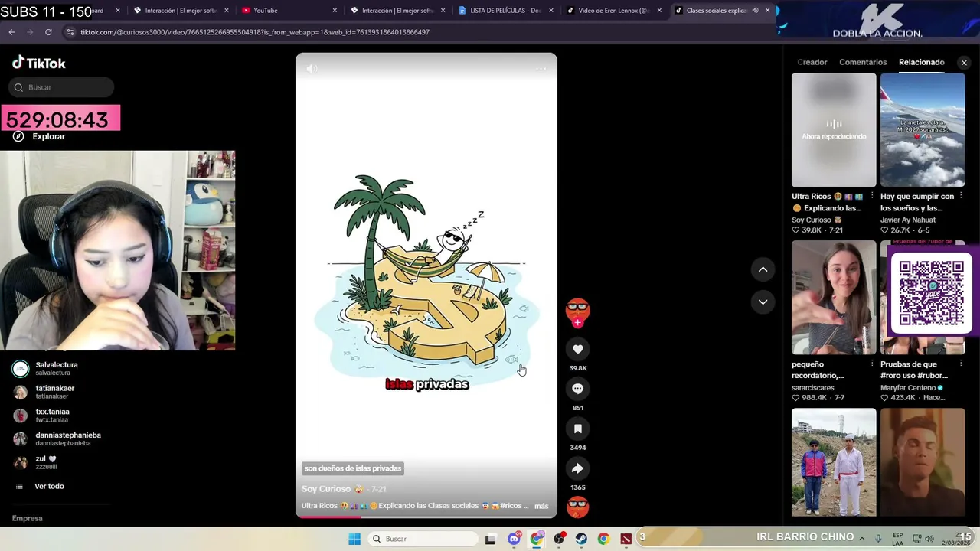Open Dota 2 from the taskbar
This screenshot has width=980, height=551.
tap(626, 539)
